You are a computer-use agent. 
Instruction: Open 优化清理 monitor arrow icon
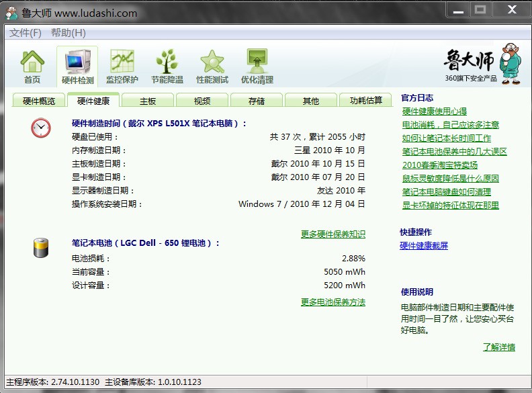coord(257,67)
